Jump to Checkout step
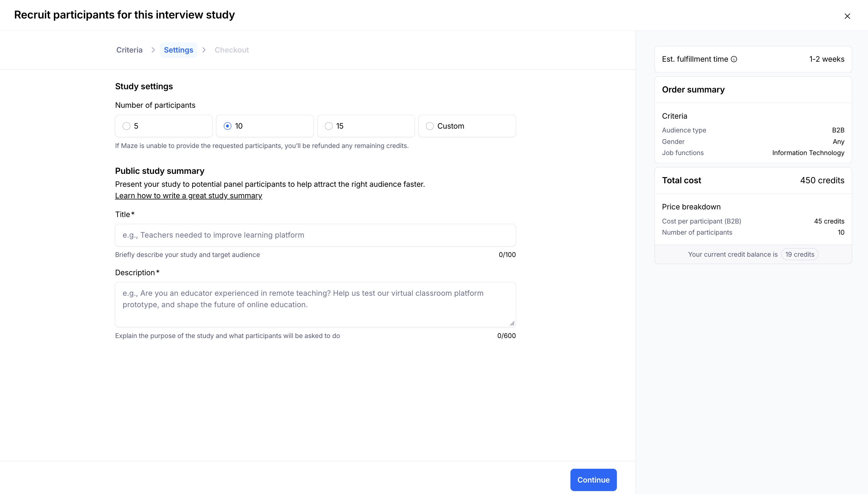Image resolution: width=868 pixels, height=494 pixels. tap(232, 50)
